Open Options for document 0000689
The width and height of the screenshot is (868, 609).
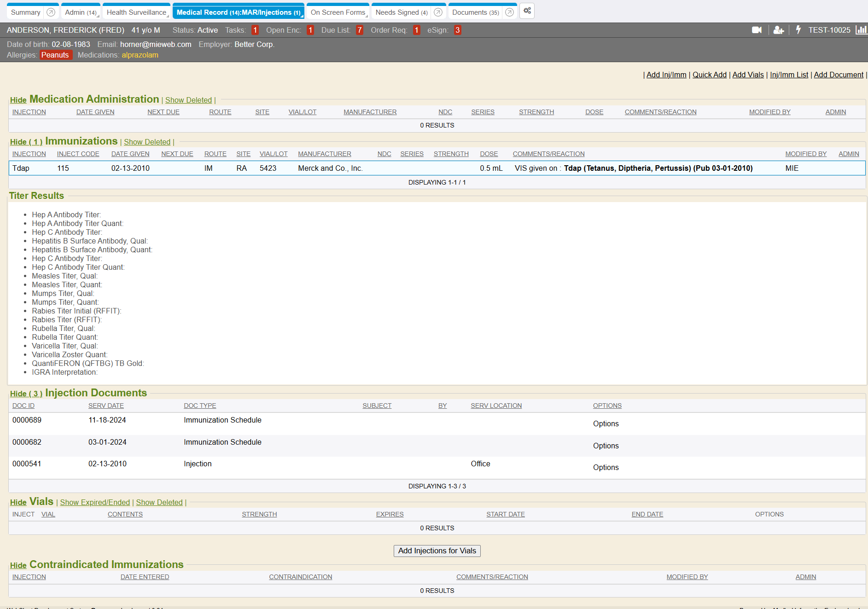(606, 424)
